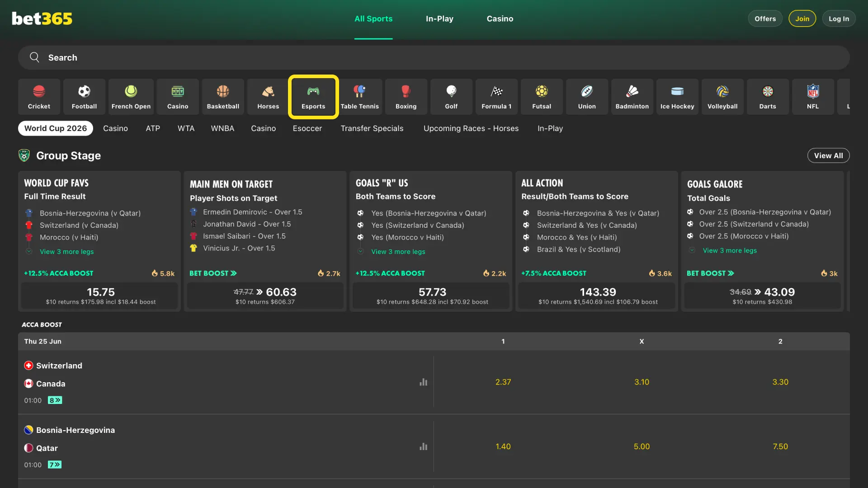This screenshot has height=488, width=868.
Task: Select the World Cup 2026 pill
Action: [x=56, y=128]
